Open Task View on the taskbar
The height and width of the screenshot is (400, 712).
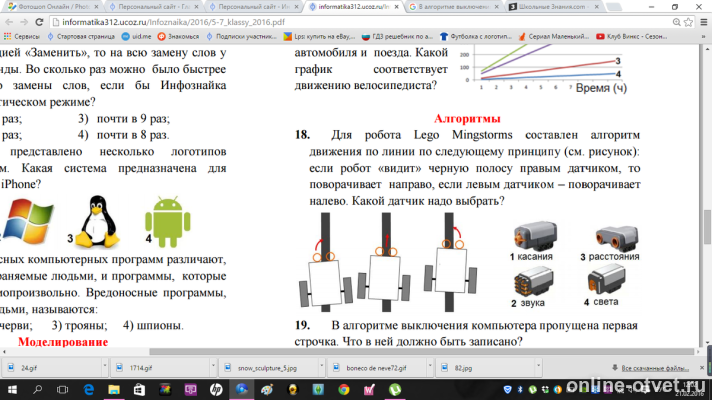[63, 390]
